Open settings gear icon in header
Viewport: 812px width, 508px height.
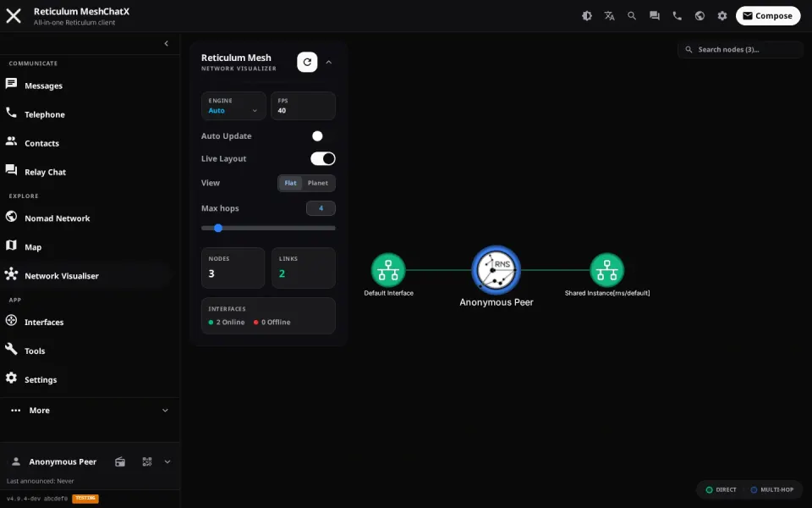point(721,15)
